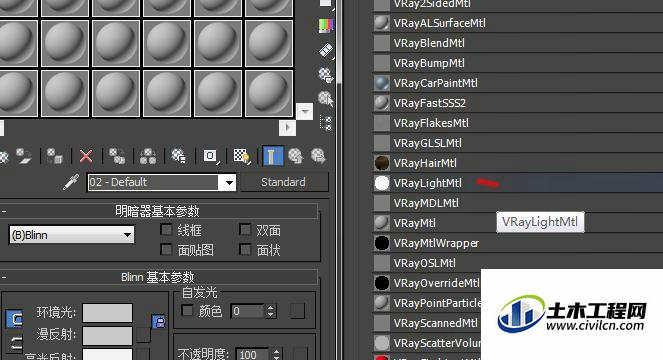Click VRayMtlWrapper black sphere icon
Viewport: 663px width, 360px height.
(382, 243)
